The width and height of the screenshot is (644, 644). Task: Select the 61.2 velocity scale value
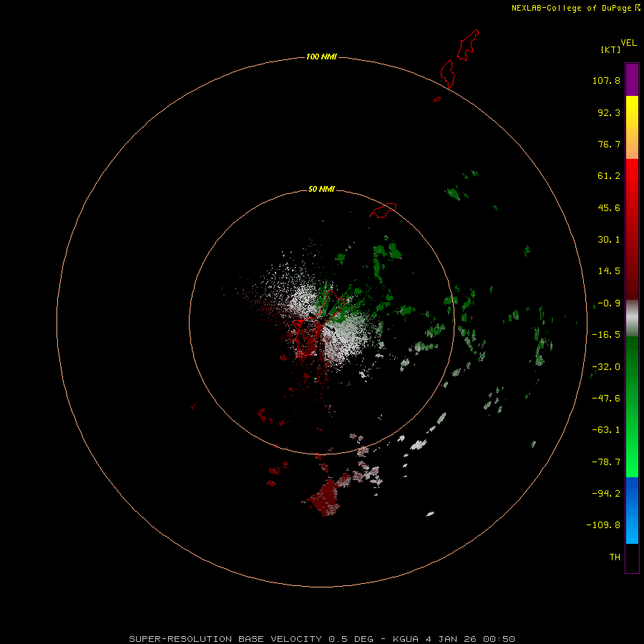click(x=609, y=176)
